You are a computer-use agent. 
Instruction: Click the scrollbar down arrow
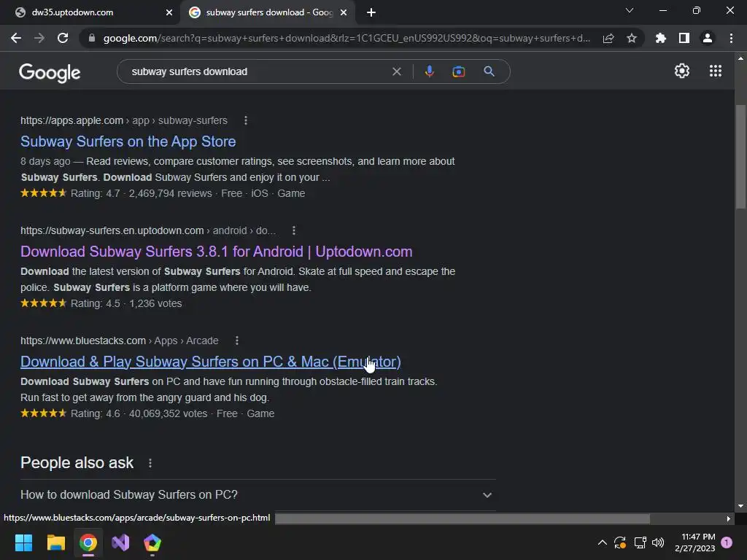pyautogui.click(x=740, y=506)
